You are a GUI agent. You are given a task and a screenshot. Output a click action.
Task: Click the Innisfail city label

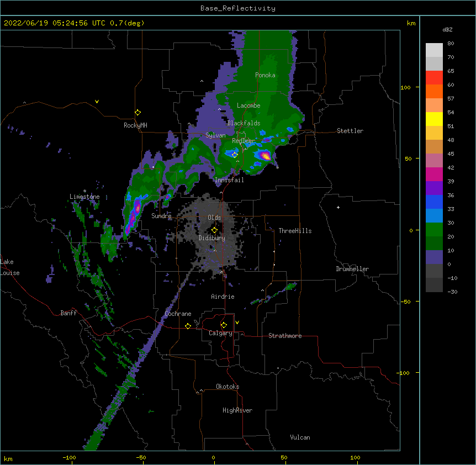click(229, 180)
